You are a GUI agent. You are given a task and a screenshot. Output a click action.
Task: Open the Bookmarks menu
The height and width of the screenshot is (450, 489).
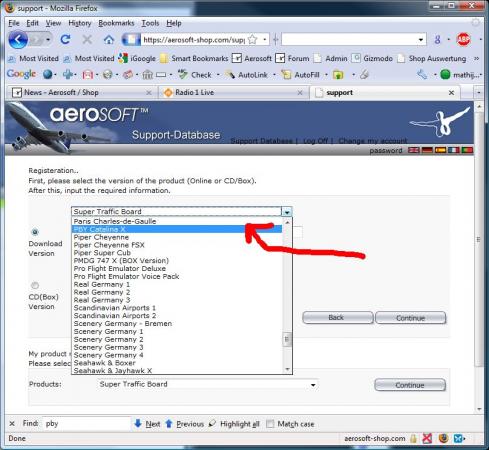click(x=116, y=23)
